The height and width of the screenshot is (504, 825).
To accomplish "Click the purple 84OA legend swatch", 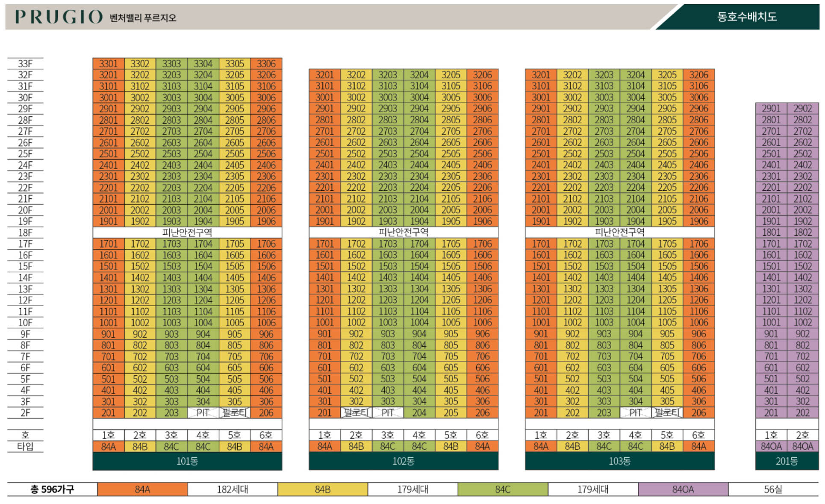I will pyautogui.click(x=683, y=489).
